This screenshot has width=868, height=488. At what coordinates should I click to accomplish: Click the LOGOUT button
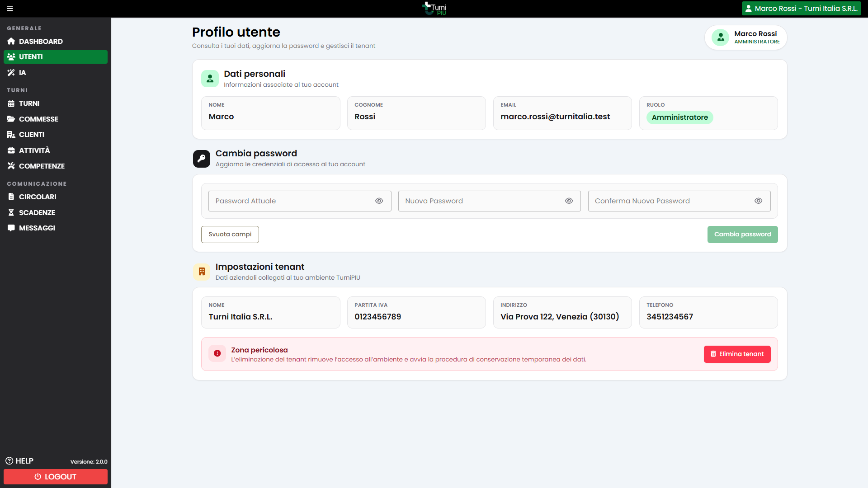56,477
